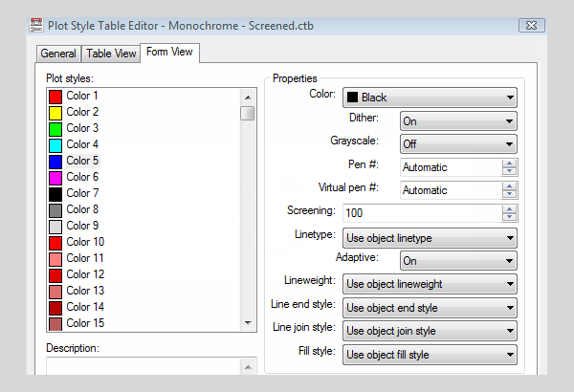Click the plot style editor title bar icon
The width and height of the screenshot is (574, 392).
coord(36,25)
